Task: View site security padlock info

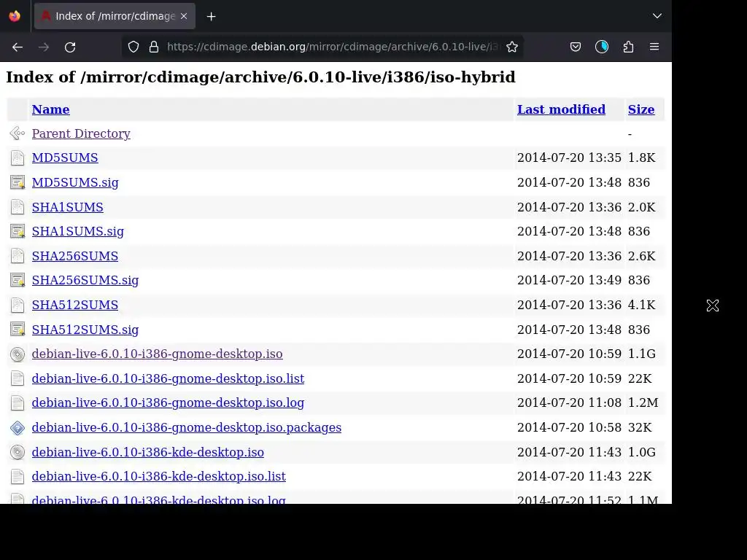Action: 154,47
